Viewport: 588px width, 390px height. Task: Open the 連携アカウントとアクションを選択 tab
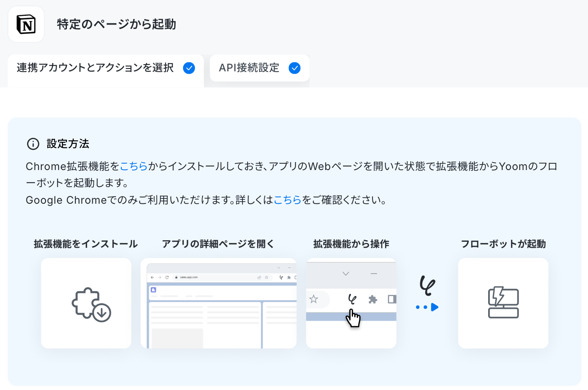tap(106, 68)
